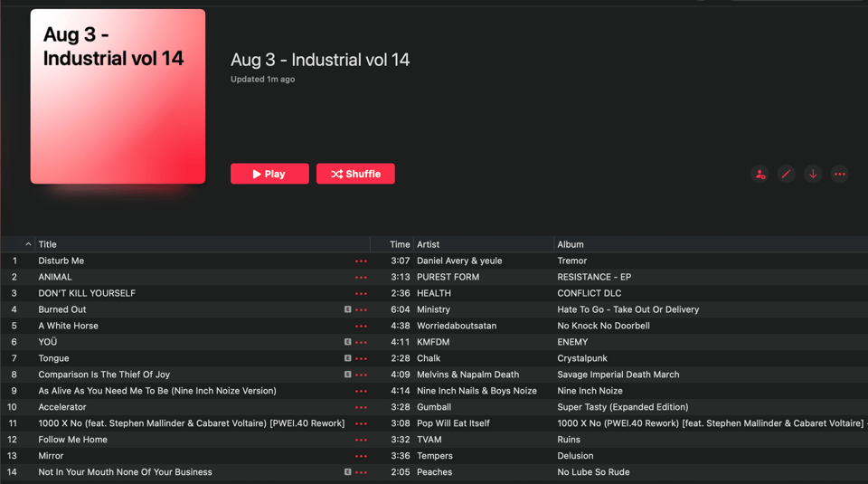Select track A White Horse
This screenshot has width=868, height=484.
68,326
